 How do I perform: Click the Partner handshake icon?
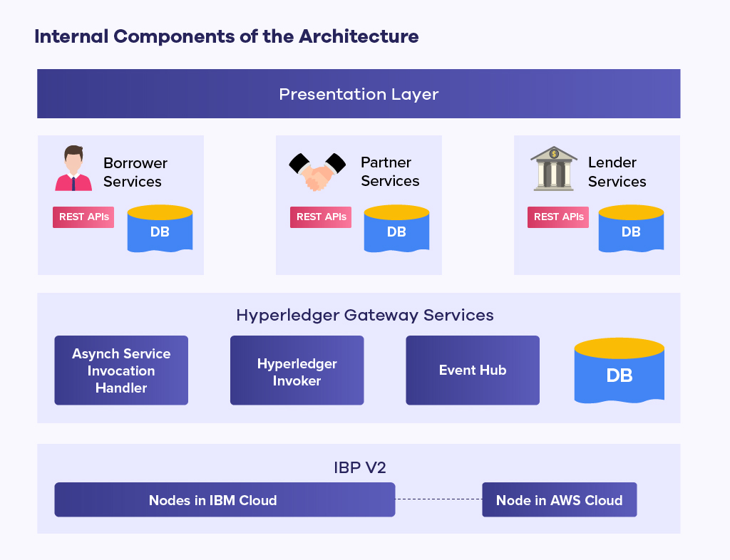pyautogui.click(x=317, y=172)
